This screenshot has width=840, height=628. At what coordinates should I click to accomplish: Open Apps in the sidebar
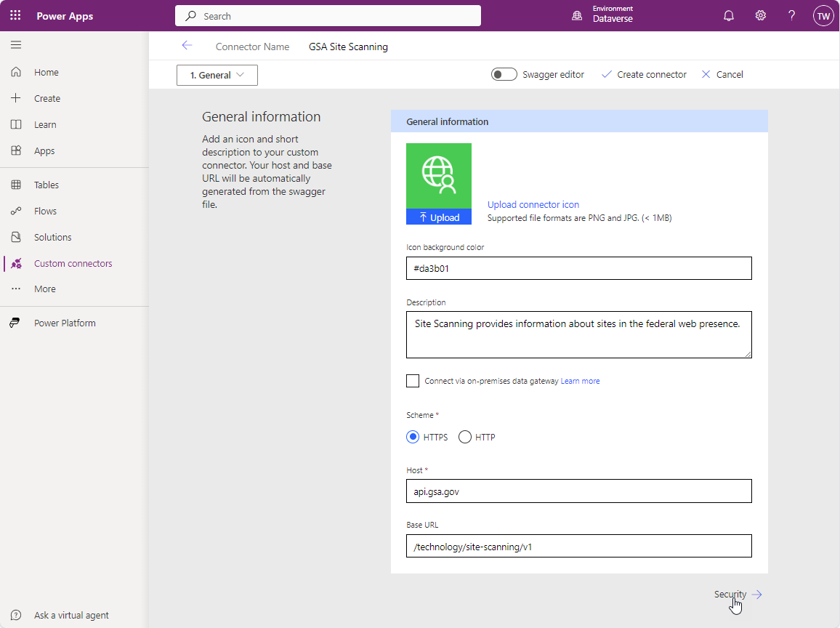click(44, 151)
